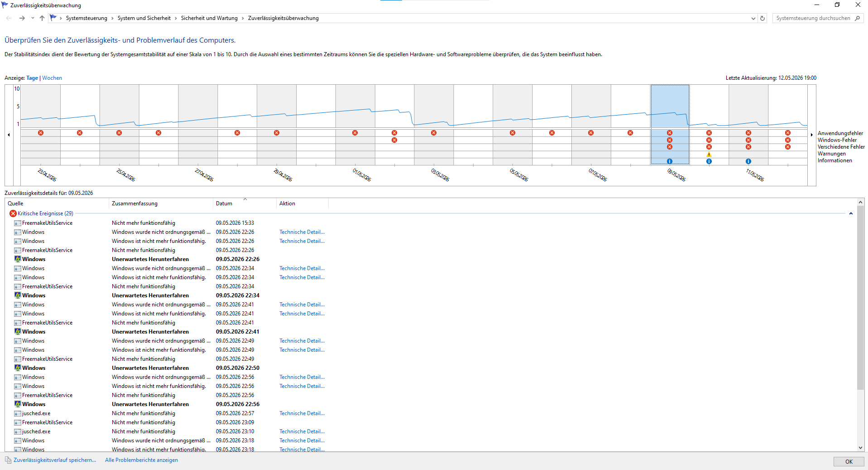Screen dimensions: 868x470
Task: Switch chart view to Tage
Action: tap(32, 78)
